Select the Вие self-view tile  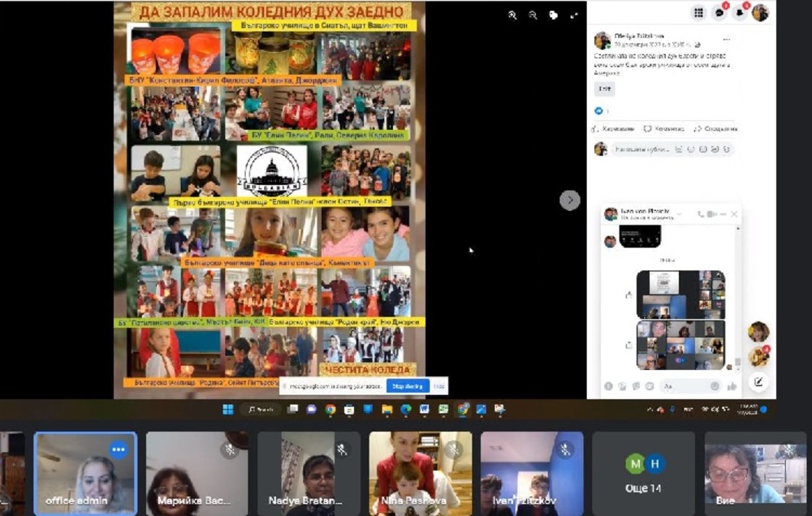[755, 474]
